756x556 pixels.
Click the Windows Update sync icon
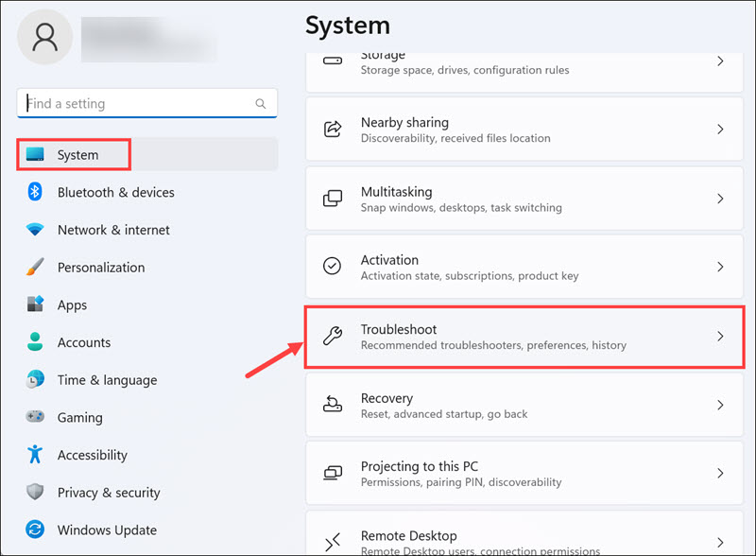(x=35, y=530)
